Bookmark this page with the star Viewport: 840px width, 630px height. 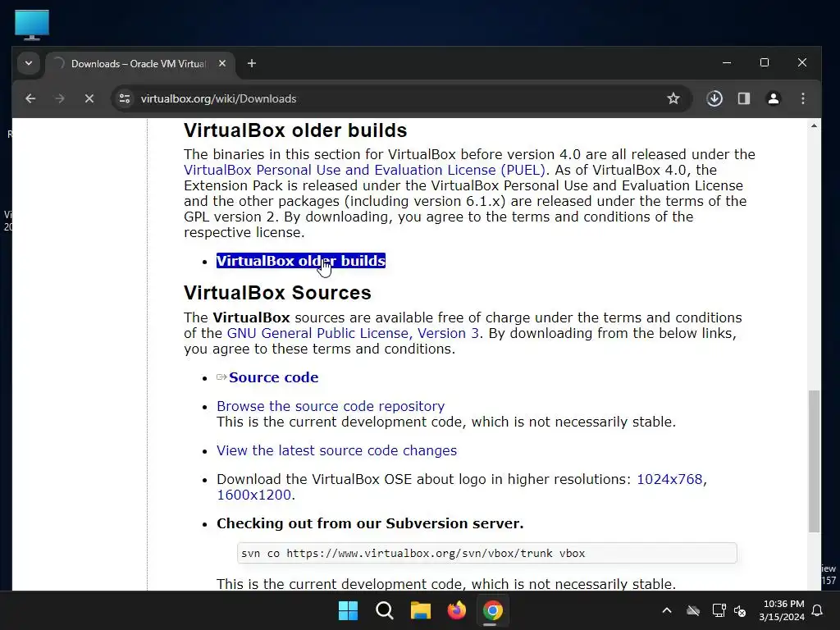673,98
